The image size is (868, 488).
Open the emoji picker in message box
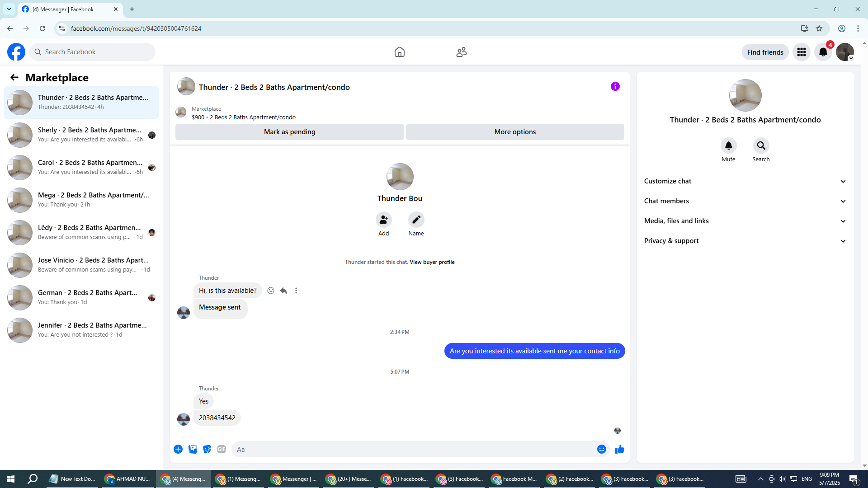(x=601, y=449)
